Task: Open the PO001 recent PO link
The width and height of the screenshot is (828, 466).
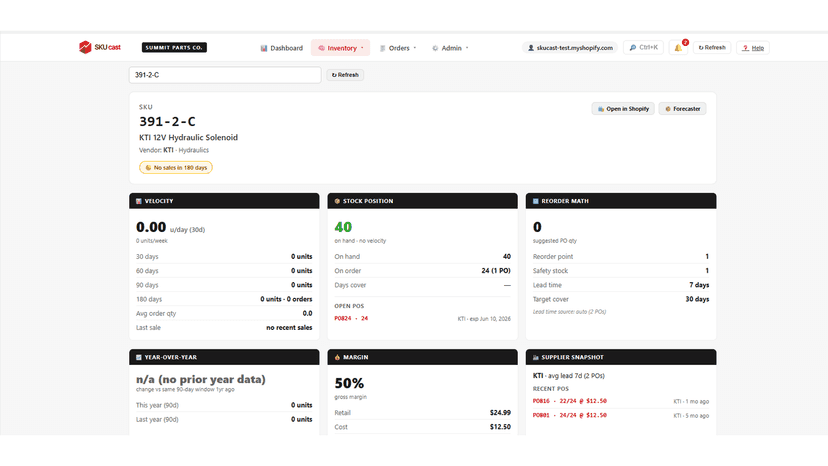Action: [570, 415]
